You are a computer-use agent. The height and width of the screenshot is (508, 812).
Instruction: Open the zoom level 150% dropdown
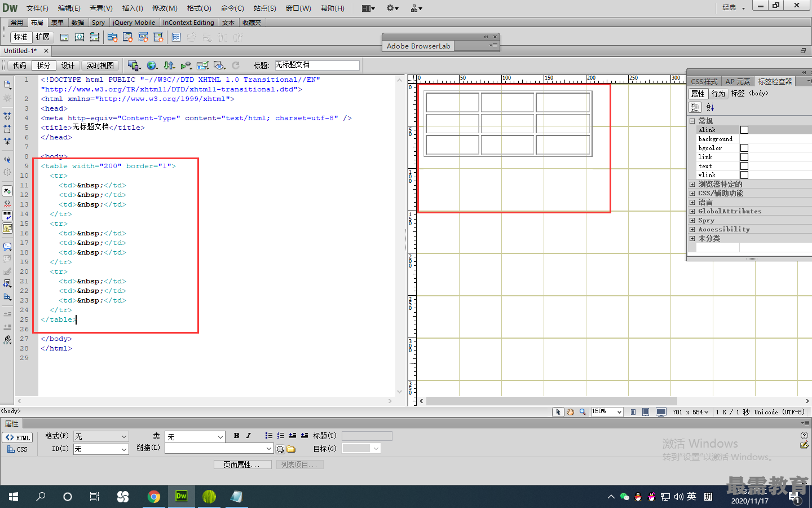[x=607, y=412]
